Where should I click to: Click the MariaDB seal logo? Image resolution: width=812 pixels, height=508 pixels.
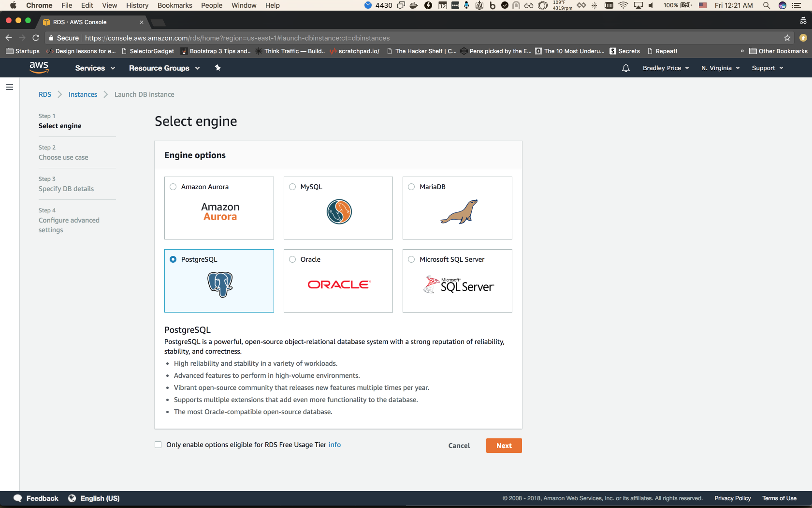pyautogui.click(x=459, y=211)
